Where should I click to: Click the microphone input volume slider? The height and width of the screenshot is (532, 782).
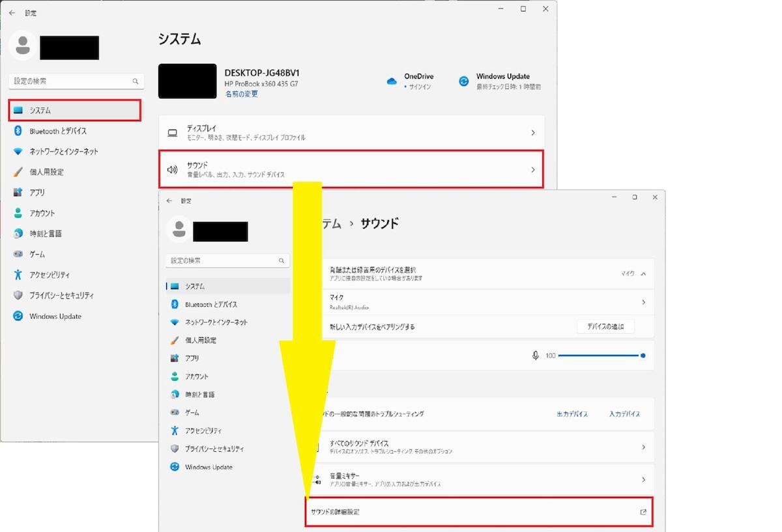600,356
